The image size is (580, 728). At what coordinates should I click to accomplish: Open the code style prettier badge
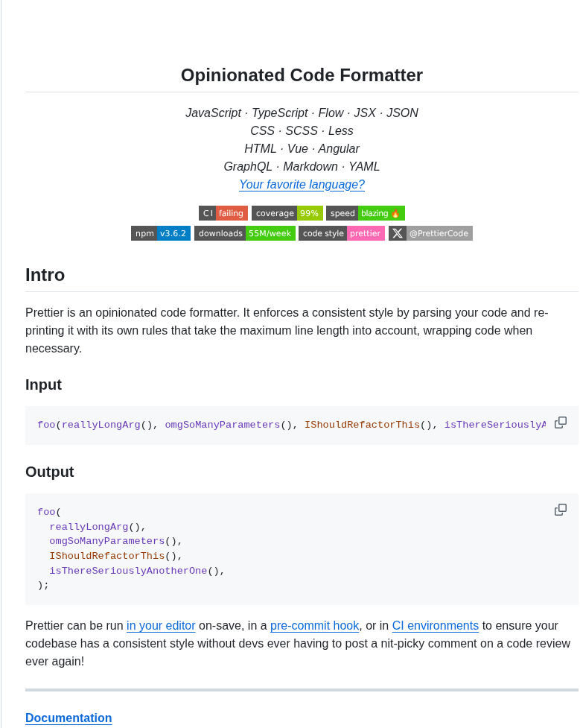(342, 233)
